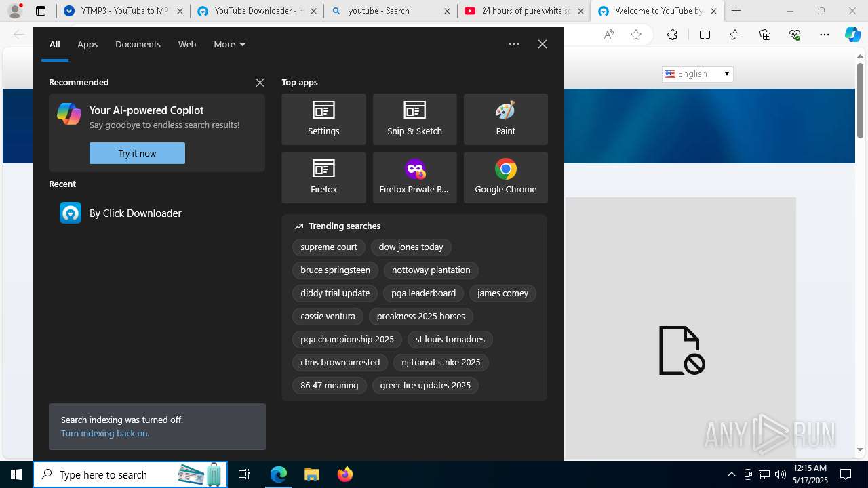868x488 pixels.
Task: Expand the More filter dropdown
Action: point(229,44)
